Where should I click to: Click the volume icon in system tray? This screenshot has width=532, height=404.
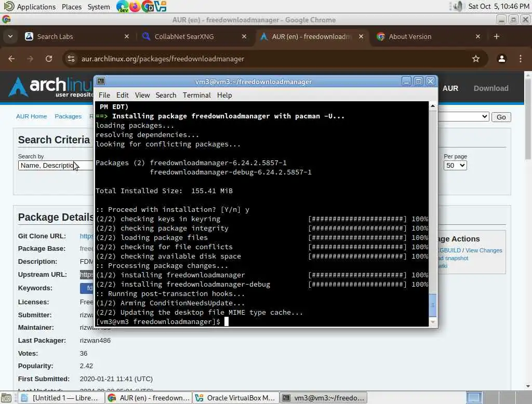click(x=458, y=6)
